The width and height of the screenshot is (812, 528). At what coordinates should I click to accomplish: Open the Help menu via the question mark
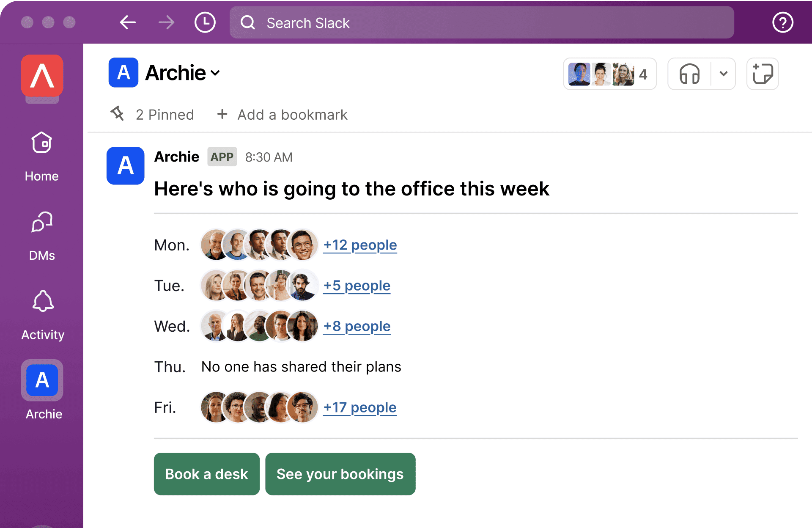[x=782, y=22]
